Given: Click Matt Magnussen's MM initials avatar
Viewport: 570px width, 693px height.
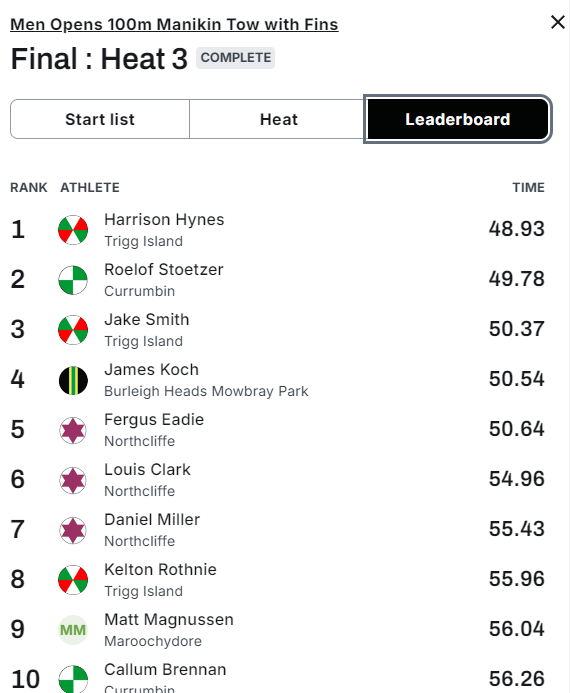Looking at the screenshot, I should 73,630.
